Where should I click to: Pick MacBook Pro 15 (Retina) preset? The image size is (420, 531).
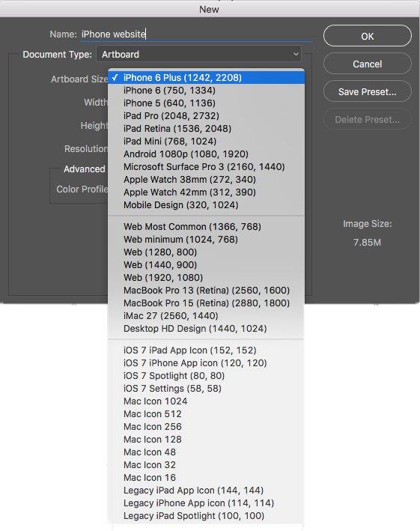pos(206,303)
